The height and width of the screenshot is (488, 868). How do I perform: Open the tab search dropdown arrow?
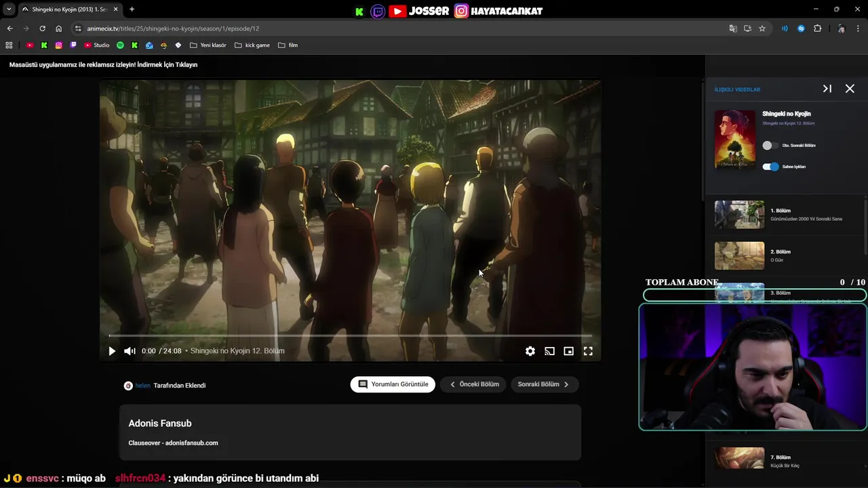click(9, 9)
